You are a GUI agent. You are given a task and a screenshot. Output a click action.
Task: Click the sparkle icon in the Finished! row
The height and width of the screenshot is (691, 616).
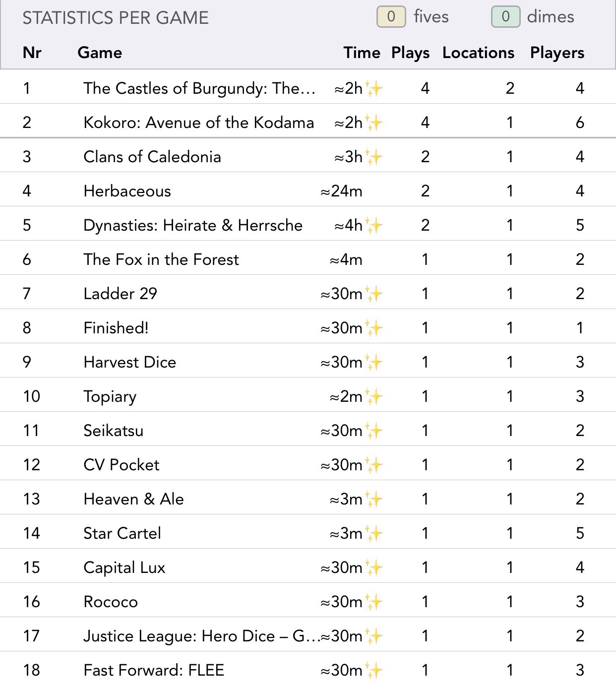click(x=374, y=328)
